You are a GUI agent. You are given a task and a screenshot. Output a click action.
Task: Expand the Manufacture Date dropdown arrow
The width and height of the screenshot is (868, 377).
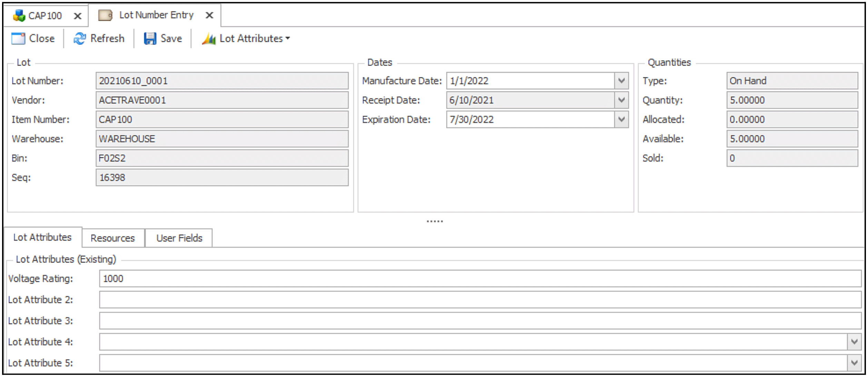coord(621,81)
